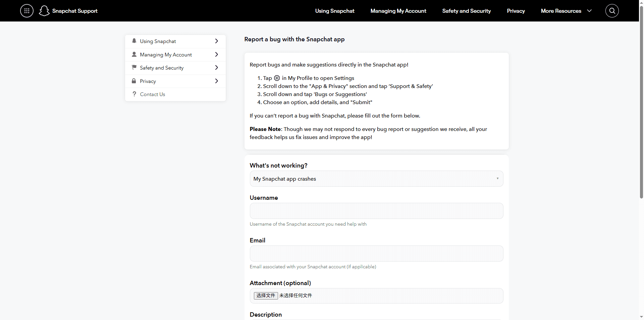Open Using Snapchat in top navigation
Image resolution: width=644 pixels, height=320 pixels.
(334, 11)
